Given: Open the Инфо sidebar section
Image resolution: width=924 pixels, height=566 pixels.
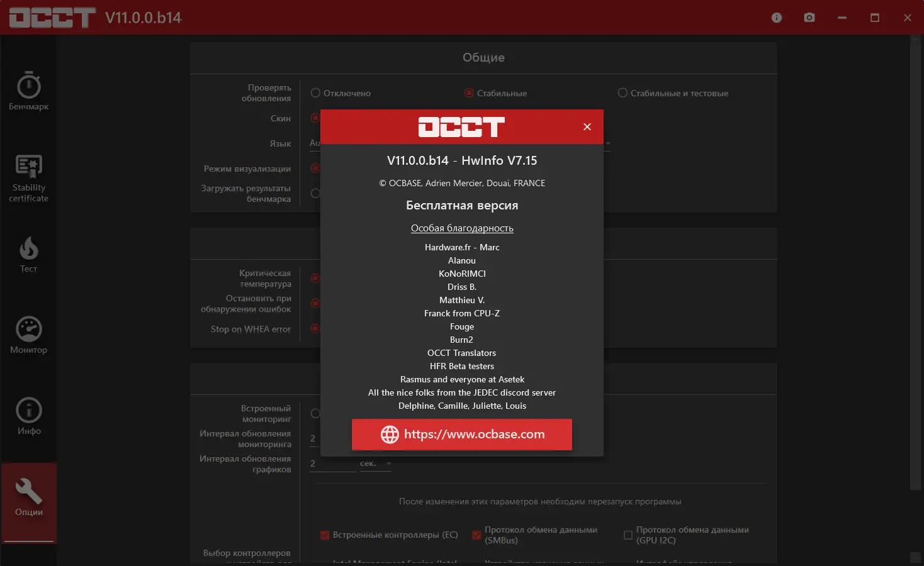Looking at the screenshot, I should [28, 416].
